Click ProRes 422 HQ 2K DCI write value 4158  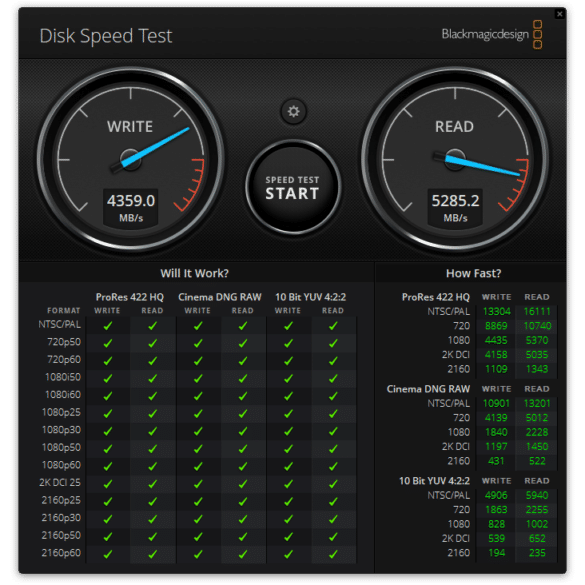coord(496,354)
